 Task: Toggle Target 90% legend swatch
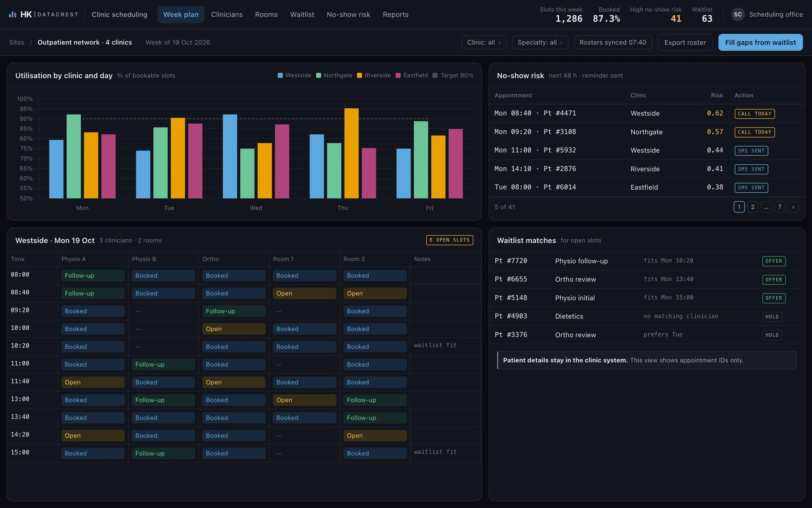[x=435, y=75]
